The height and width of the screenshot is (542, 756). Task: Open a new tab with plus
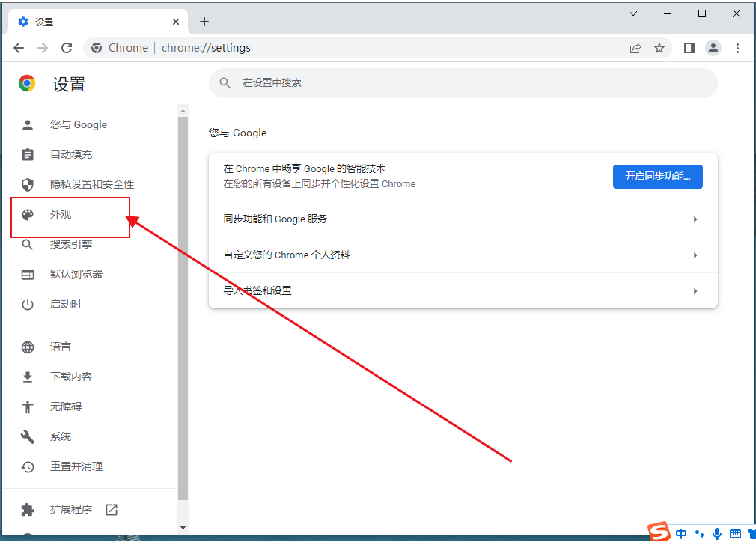(204, 22)
